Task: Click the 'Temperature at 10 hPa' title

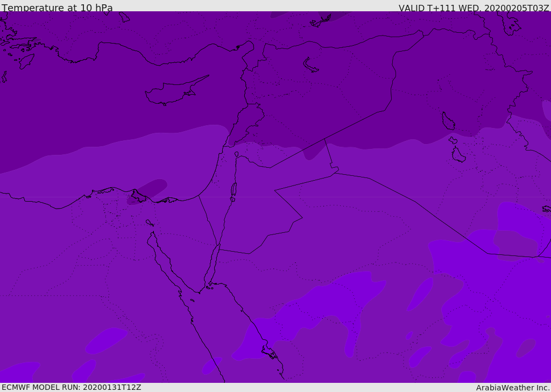Action: [57, 8]
